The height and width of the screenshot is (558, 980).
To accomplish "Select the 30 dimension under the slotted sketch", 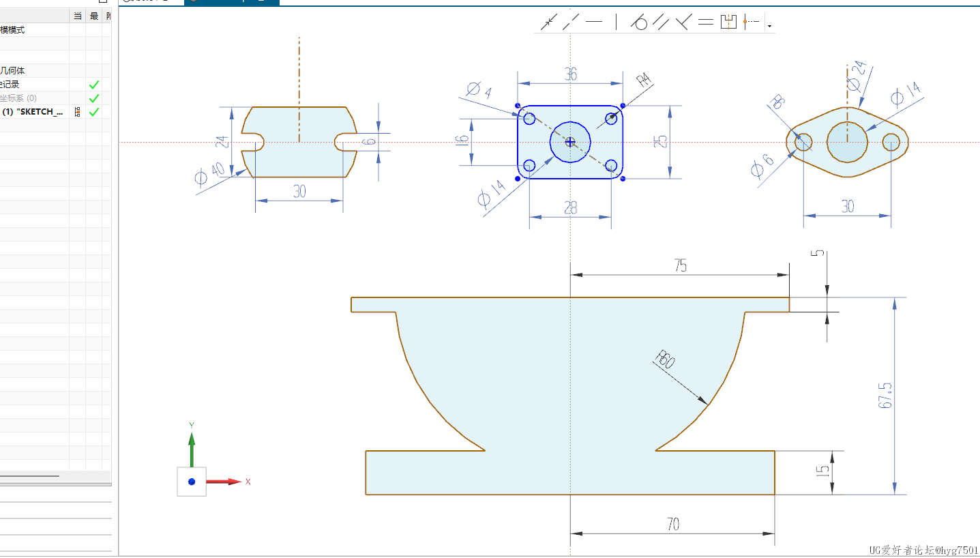I will point(299,192).
